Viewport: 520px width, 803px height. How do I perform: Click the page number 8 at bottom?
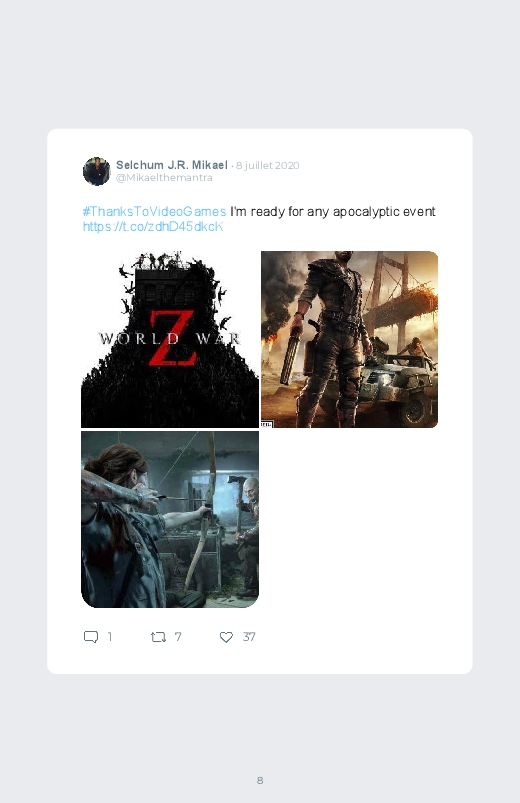point(260,780)
